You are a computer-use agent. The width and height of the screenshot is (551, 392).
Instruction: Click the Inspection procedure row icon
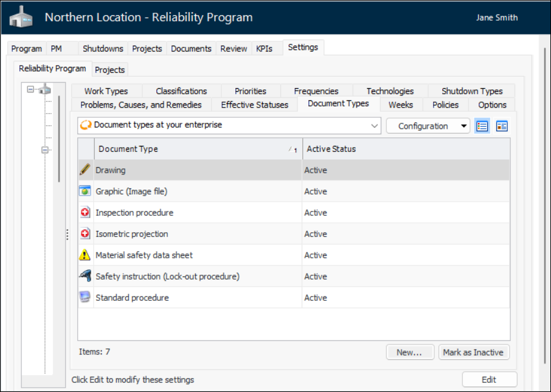(85, 213)
